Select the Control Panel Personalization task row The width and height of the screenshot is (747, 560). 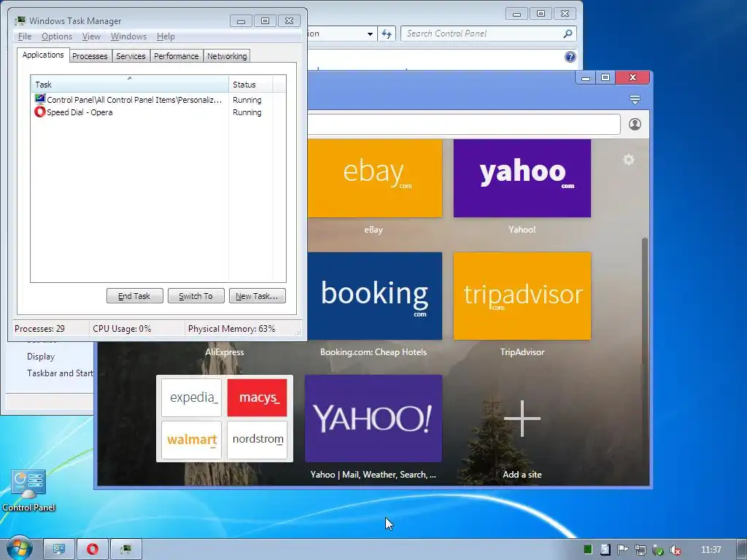152,100
